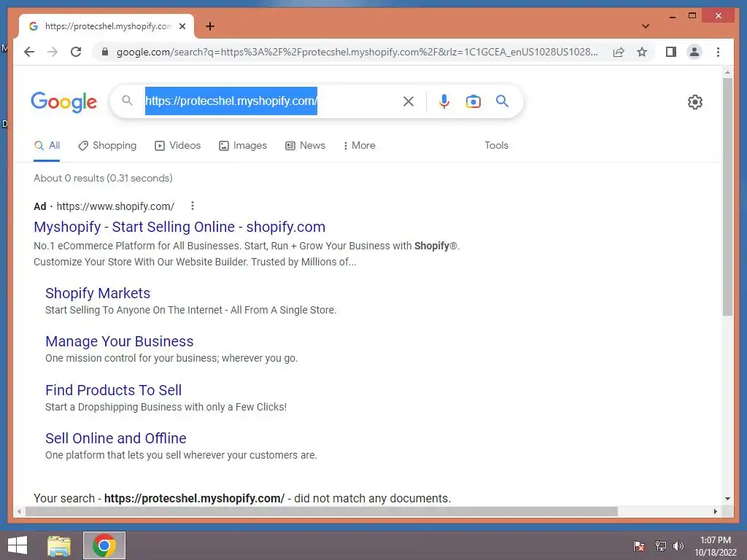747x560 pixels.
Task: Open the Windows Start menu
Action: (18, 545)
